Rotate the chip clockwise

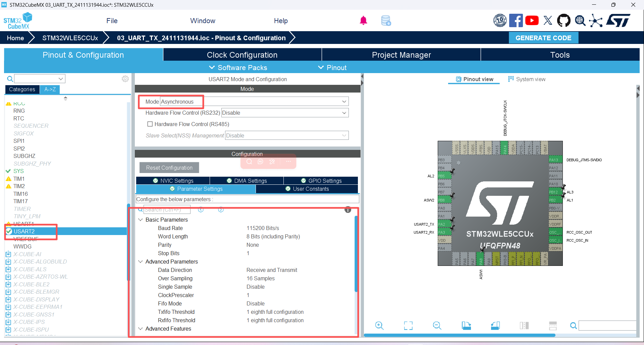(x=466, y=326)
